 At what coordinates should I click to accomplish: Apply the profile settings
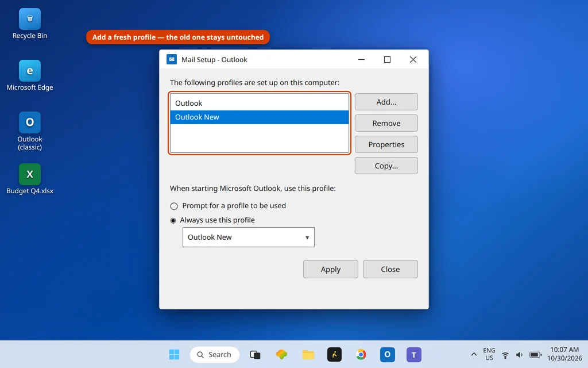point(331,269)
